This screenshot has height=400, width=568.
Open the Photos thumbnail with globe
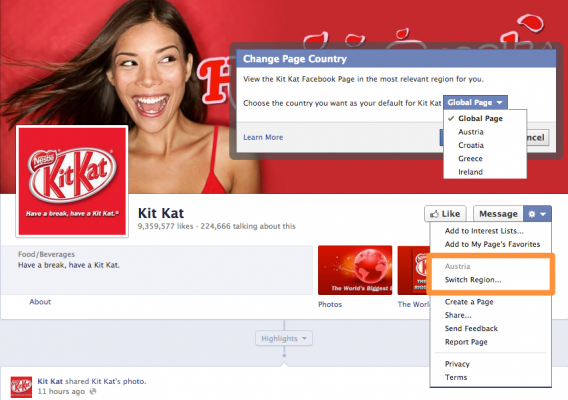point(355,270)
